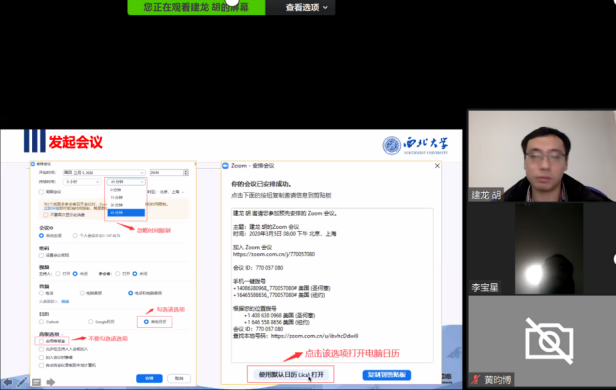
Task: Open the 查看选项 dropdown
Action: tap(306, 7)
